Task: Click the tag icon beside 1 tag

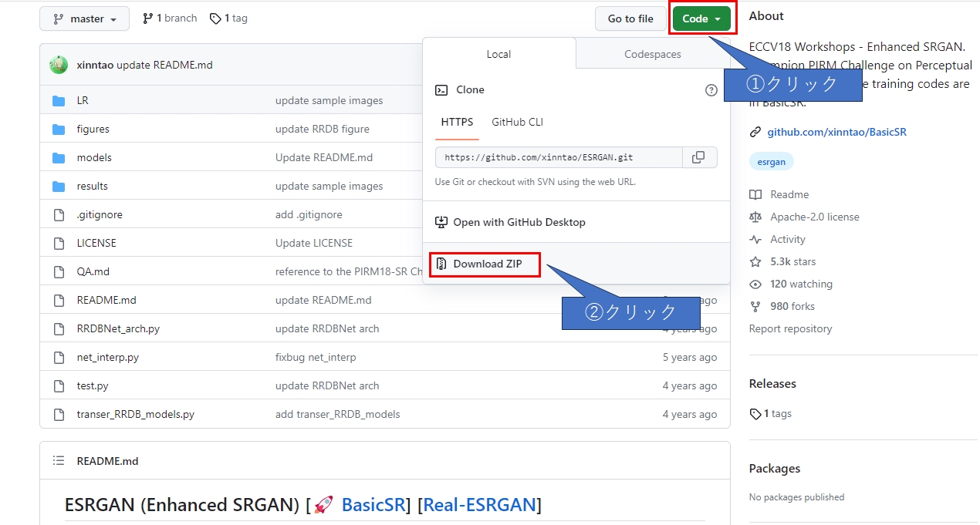Action: click(x=214, y=18)
